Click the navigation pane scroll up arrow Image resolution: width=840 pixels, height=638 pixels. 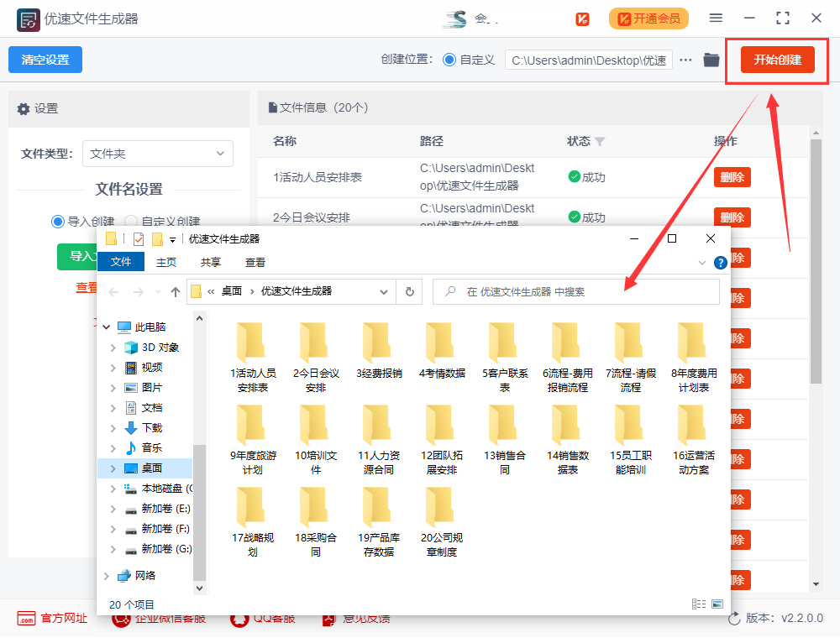[199, 318]
